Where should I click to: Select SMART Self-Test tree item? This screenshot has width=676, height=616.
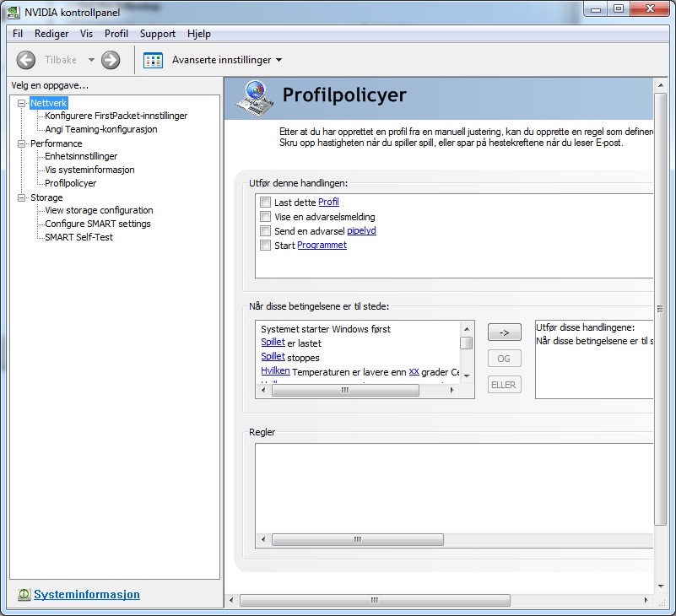click(78, 237)
